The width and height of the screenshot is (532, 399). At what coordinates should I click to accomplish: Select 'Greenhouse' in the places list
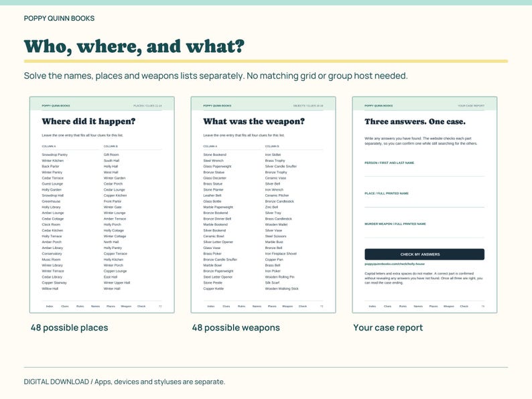point(51,202)
